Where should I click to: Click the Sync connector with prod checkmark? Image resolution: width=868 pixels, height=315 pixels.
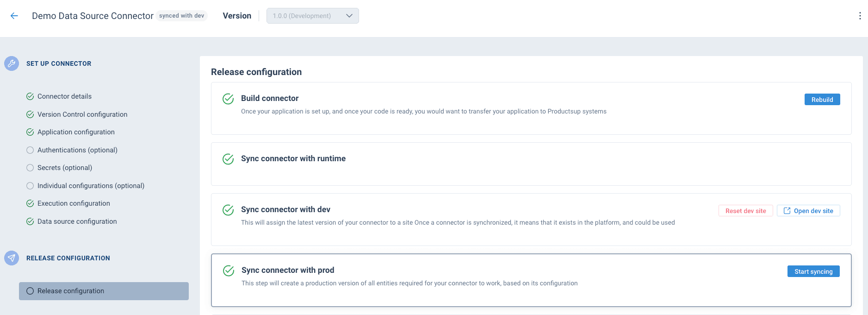229,271
